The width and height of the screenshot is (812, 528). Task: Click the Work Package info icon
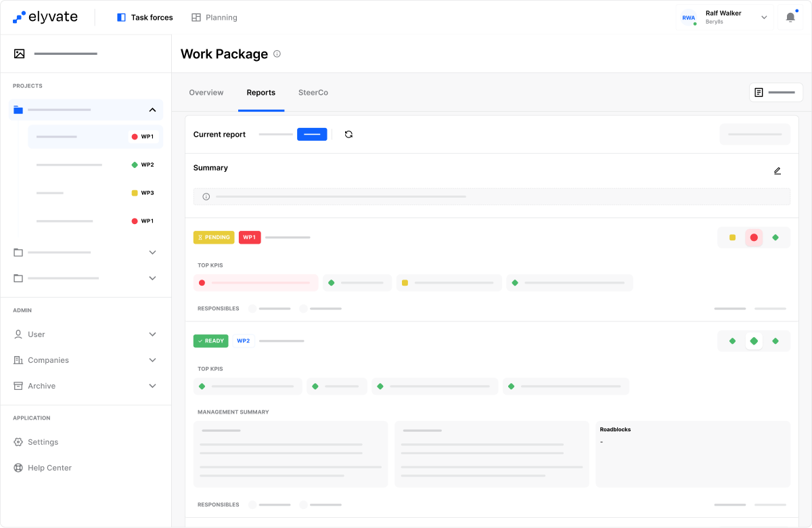coord(277,54)
